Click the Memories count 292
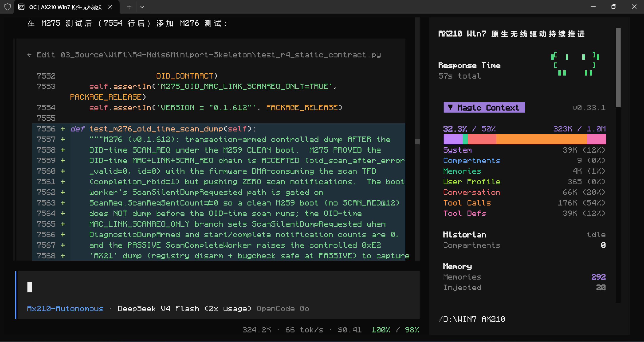 [598, 277]
